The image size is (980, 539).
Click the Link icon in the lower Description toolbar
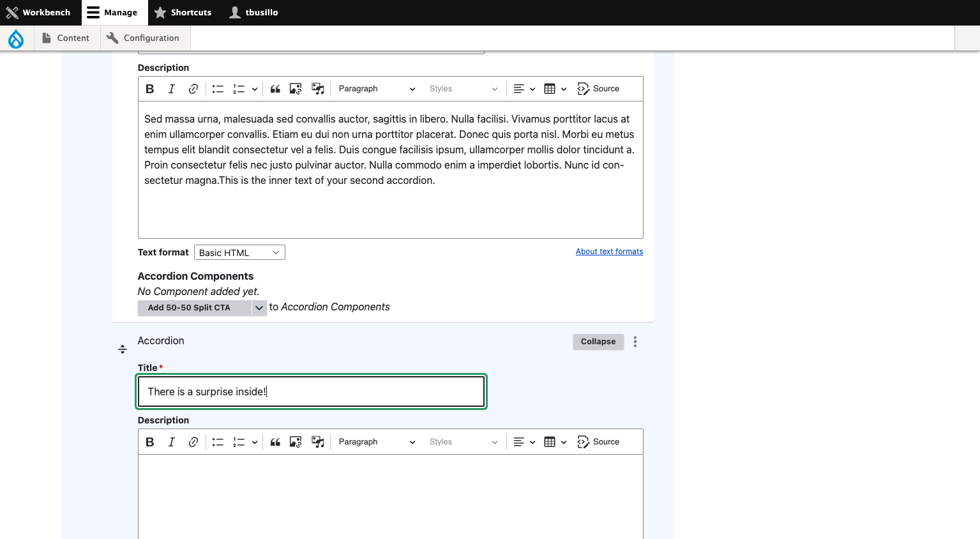click(x=193, y=442)
